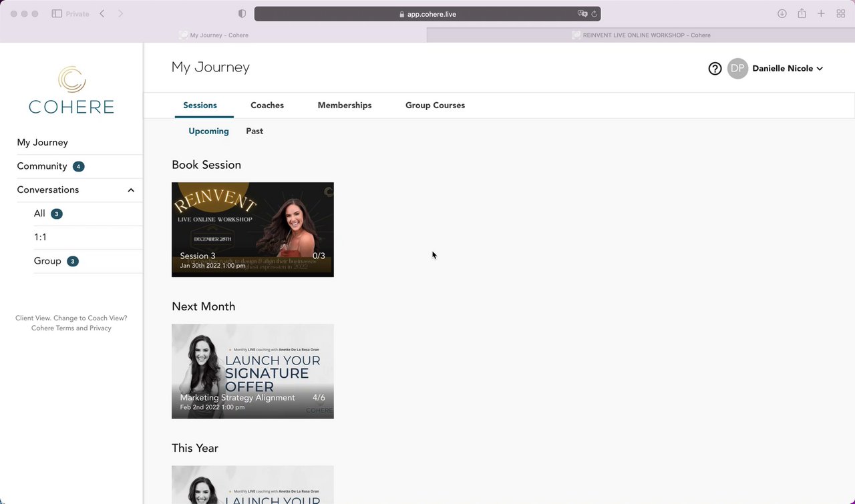
Task: Click the translate icon in address bar
Action: pyautogui.click(x=582, y=13)
